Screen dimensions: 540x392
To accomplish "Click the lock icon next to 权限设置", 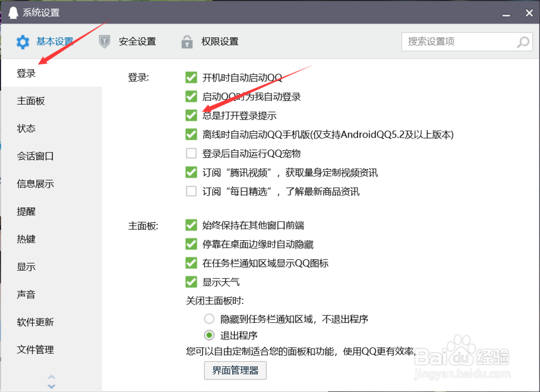I will [187, 41].
